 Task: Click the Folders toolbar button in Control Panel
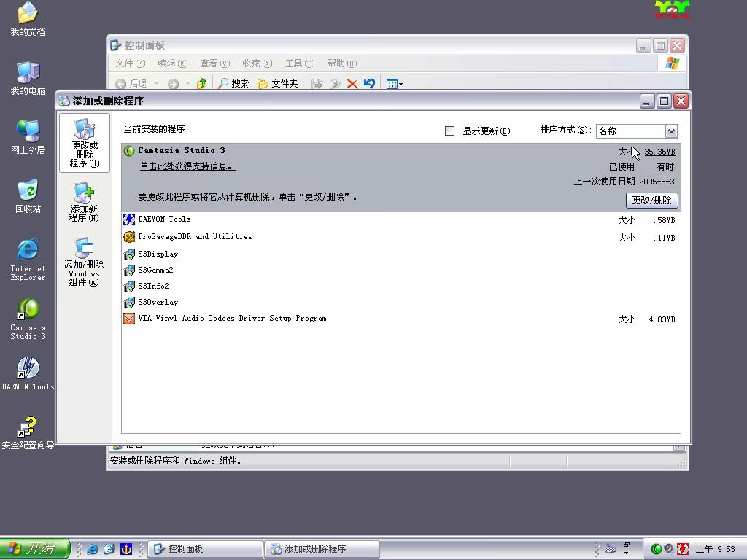pos(278,84)
